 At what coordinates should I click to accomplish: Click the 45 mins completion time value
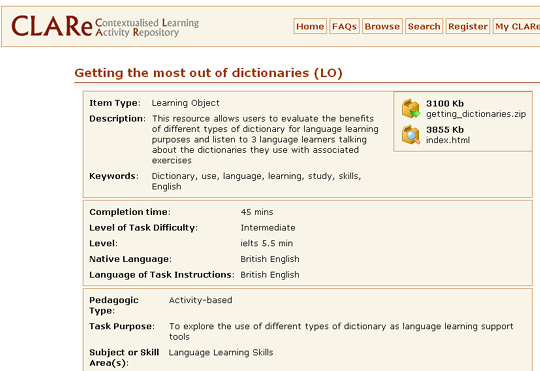click(x=257, y=212)
